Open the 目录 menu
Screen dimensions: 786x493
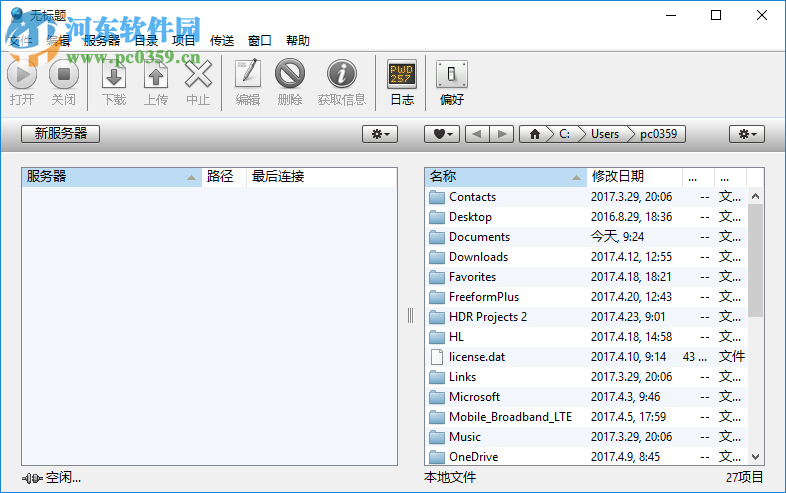(146, 41)
